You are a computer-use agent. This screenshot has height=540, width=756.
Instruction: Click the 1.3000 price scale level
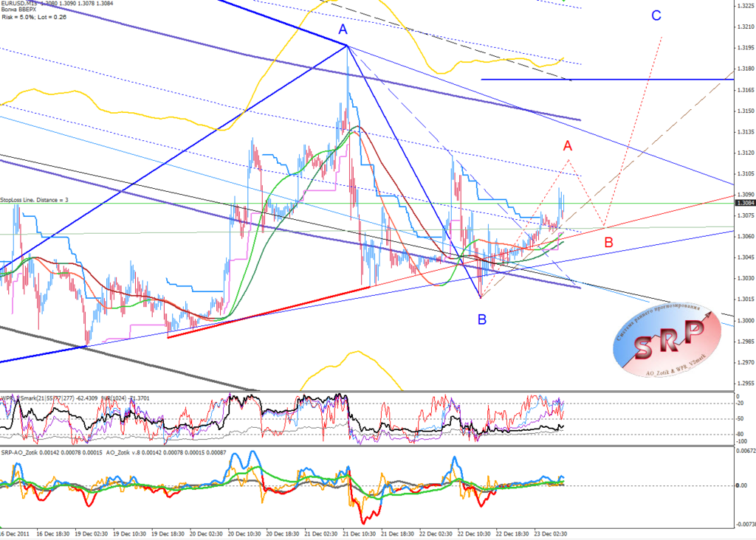tap(746, 320)
